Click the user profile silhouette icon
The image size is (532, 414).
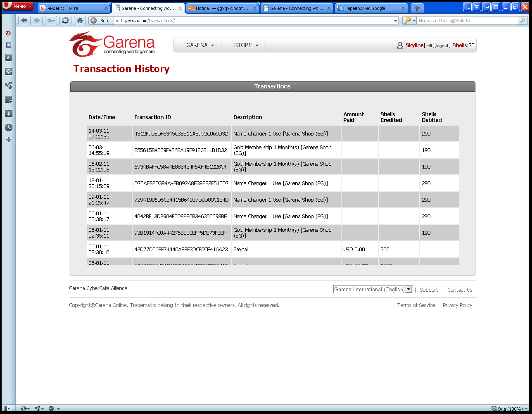400,45
